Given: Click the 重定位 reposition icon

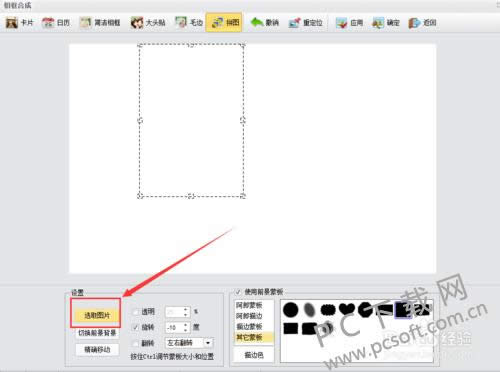Looking at the screenshot, I should pyautogui.click(x=294, y=23).
